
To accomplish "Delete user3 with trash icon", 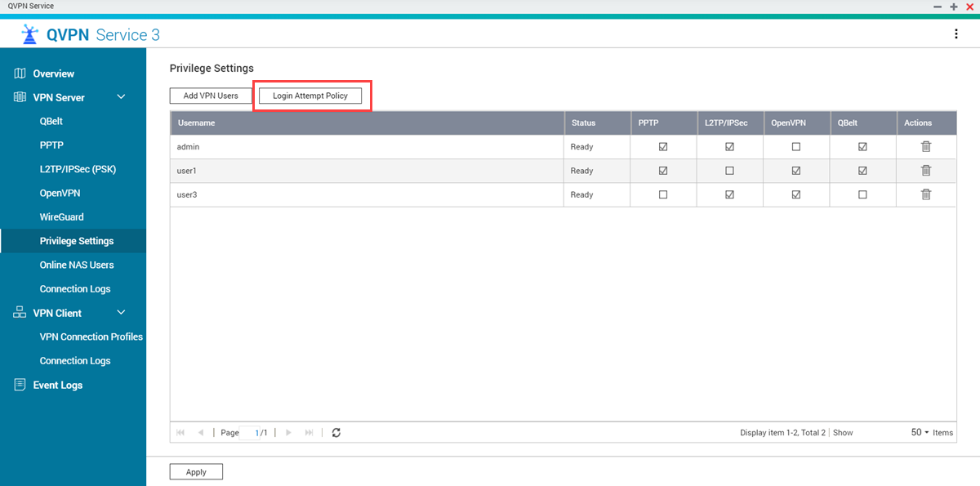I will coord(926,194).
